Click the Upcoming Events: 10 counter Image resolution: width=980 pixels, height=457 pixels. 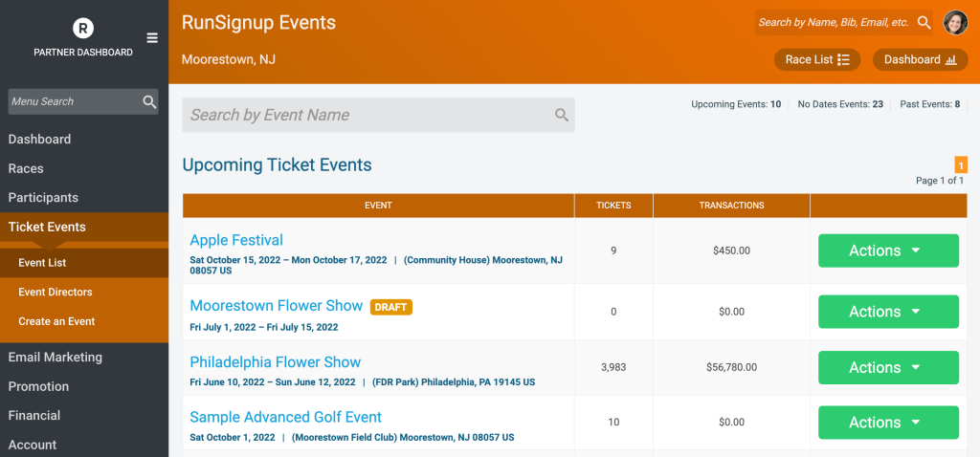[736, 104]
